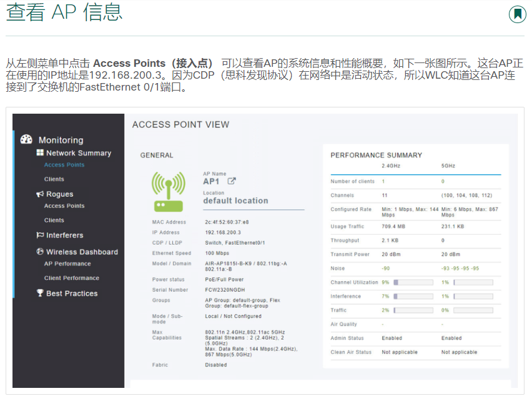Select Access Points under Network Summary
532x396 pixels.
(64, 165)
